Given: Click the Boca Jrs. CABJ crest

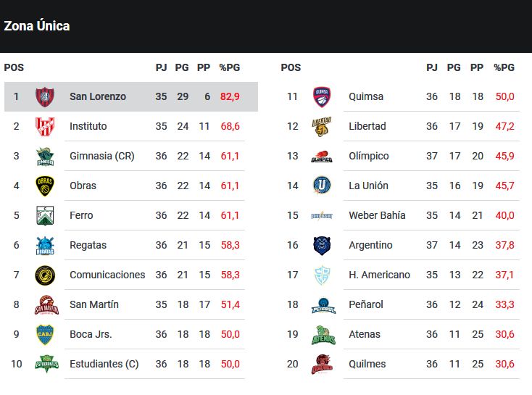Looking at the screenshot, I should (45, 335).
